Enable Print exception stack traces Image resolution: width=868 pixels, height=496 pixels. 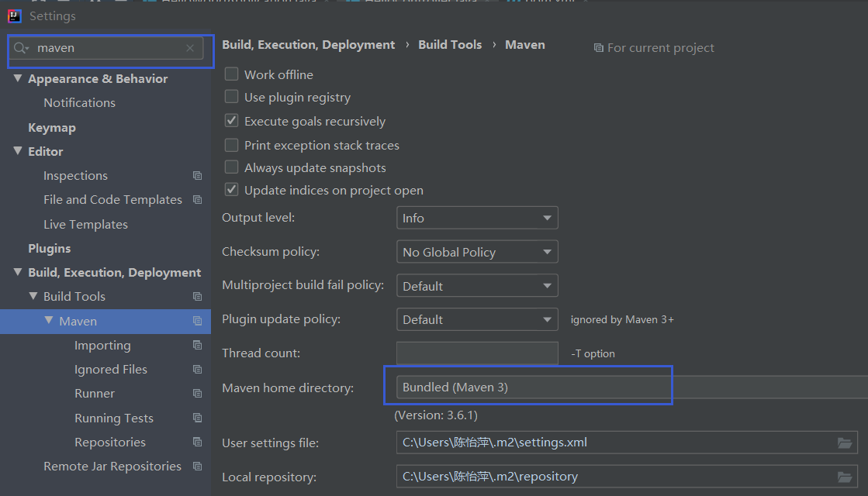[231, 145]
